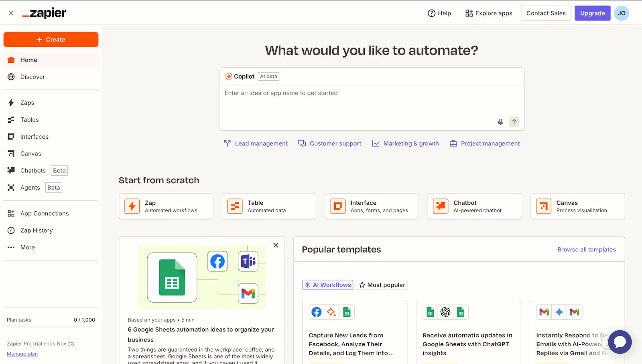
Task: Open App Connections
Action: (44, 213)
